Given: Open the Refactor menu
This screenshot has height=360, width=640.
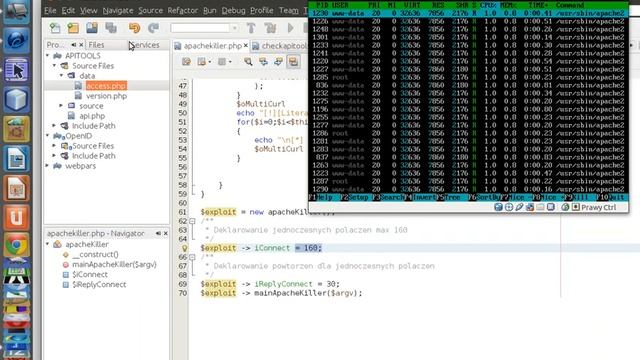Looking at the screenshot, I should [182, 10].
